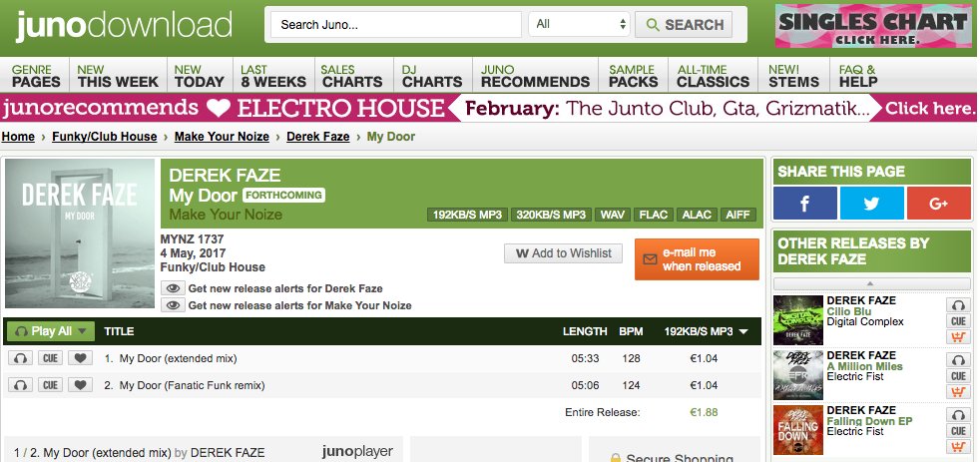This screenshot has width=980, height=462.
Task: Open New! Stems menu
Action: click(x=793, y=76)
